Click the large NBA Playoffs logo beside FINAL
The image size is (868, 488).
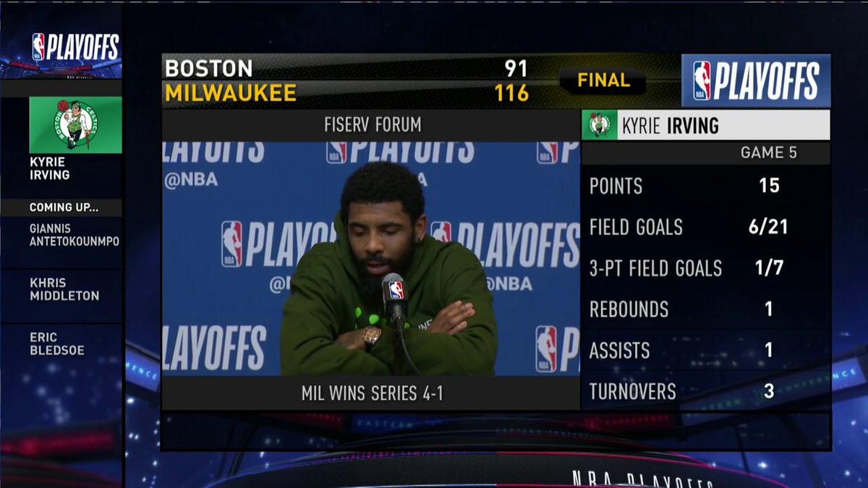756,80
